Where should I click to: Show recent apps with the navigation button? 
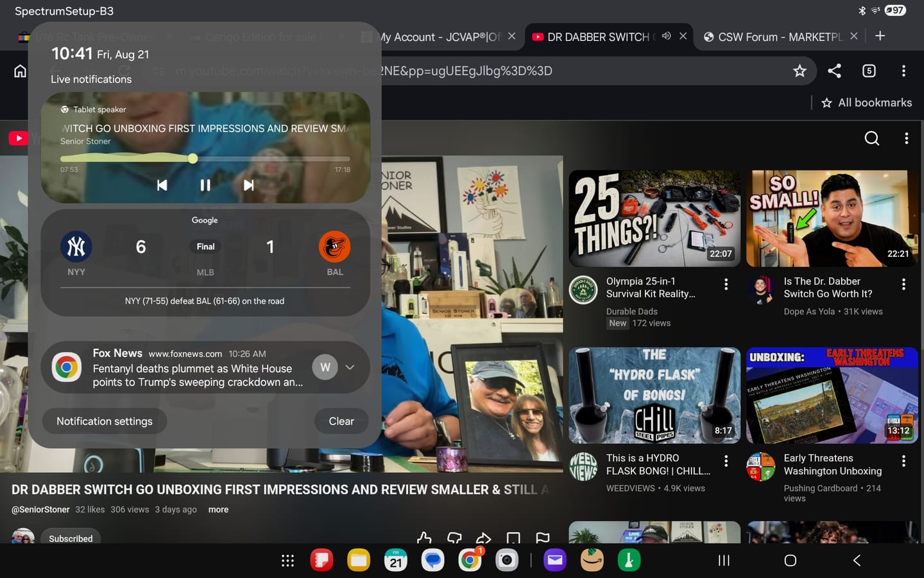coord(724,561)
